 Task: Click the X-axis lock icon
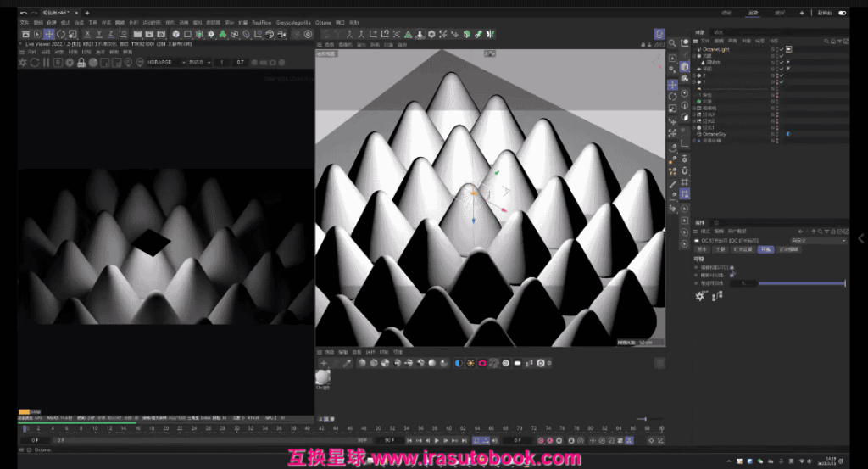click(x=88, y=34)
